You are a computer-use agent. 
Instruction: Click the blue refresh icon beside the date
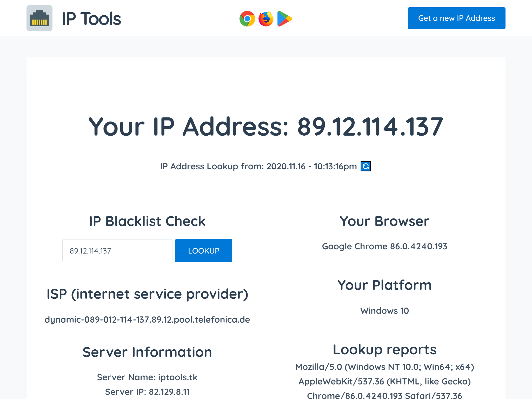pyautogui.click(x=366, y=166)
